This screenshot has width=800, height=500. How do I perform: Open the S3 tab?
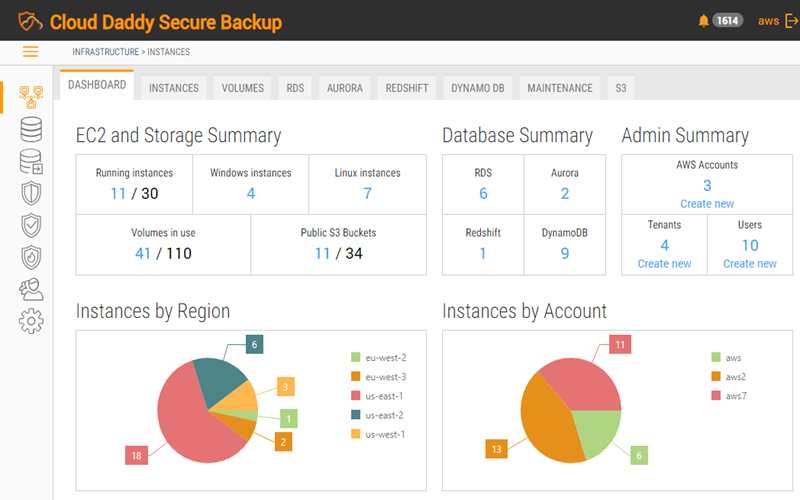[x=621, y=88]
